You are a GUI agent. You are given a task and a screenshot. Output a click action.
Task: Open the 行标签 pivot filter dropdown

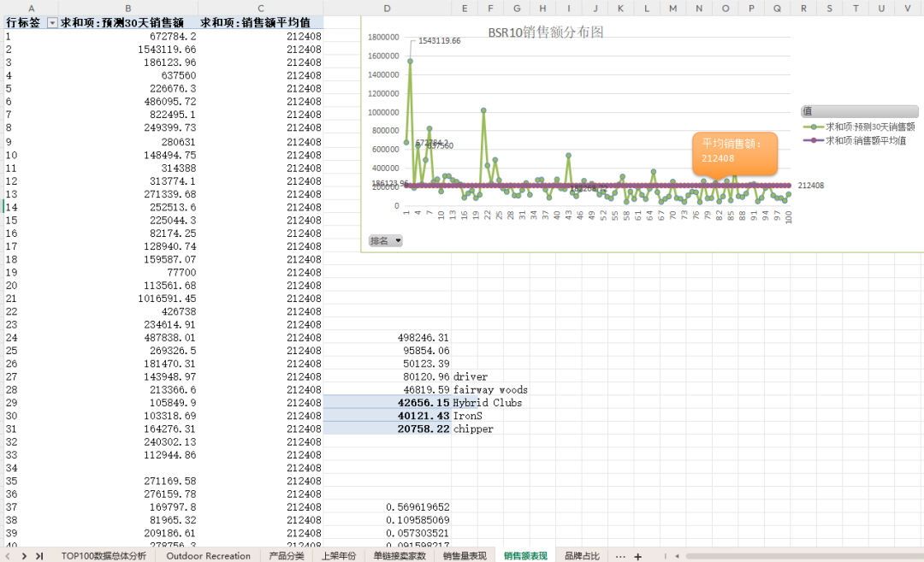point(52,23)
